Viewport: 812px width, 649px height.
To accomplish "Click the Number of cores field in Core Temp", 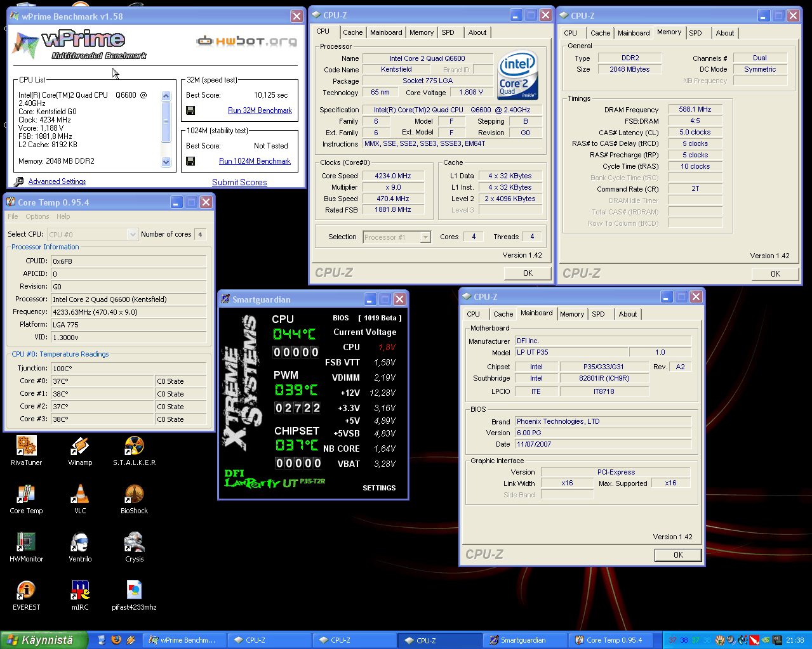I will point(200,235).
